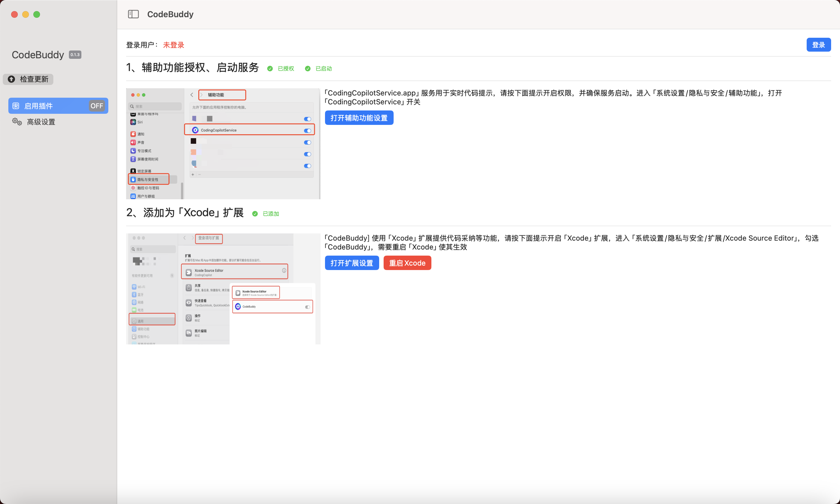The image size is (840, 504).
Task: Click the 登录 button
Action: tap(818, 45)
